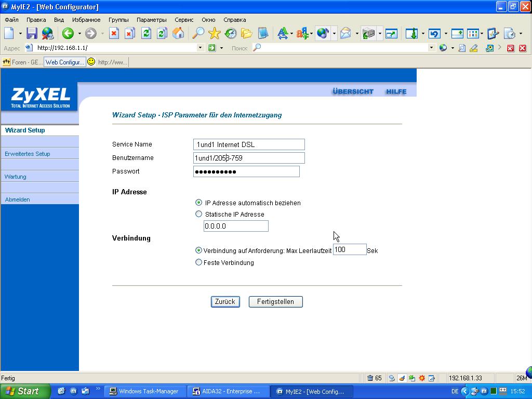Open the Windows Start button

point(25,391)
